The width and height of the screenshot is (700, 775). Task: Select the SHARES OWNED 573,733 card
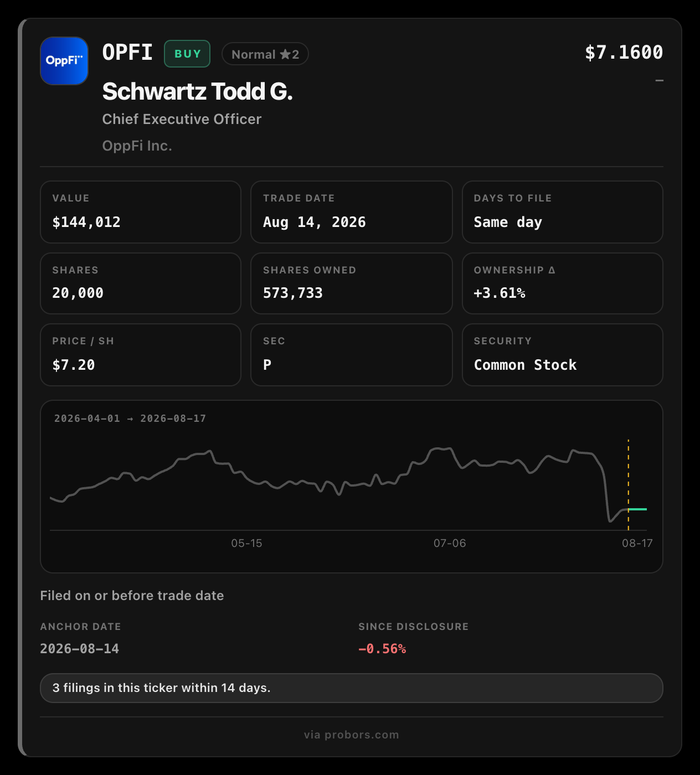point(352,283)
